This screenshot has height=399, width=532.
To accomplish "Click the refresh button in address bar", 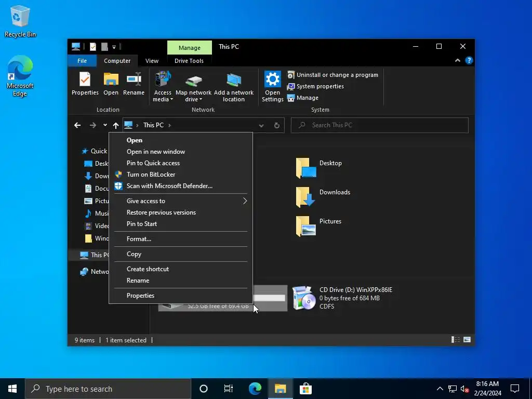I will (x=277, y=126).
